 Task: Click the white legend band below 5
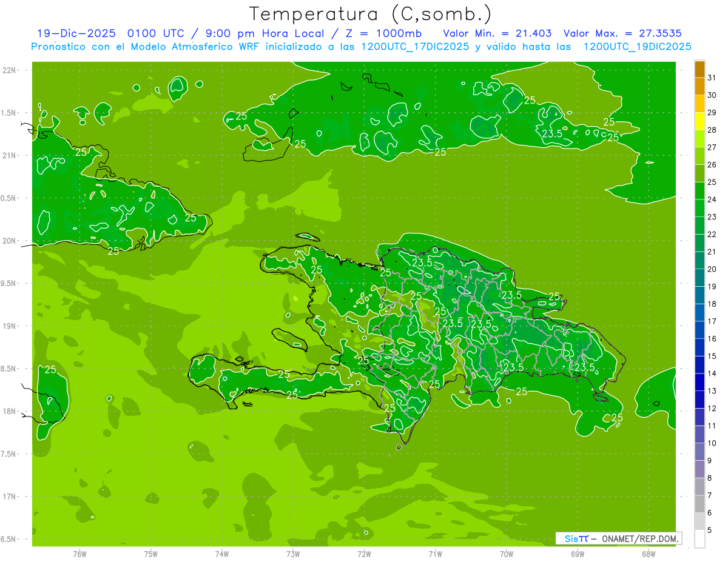(x=699, y=539)
